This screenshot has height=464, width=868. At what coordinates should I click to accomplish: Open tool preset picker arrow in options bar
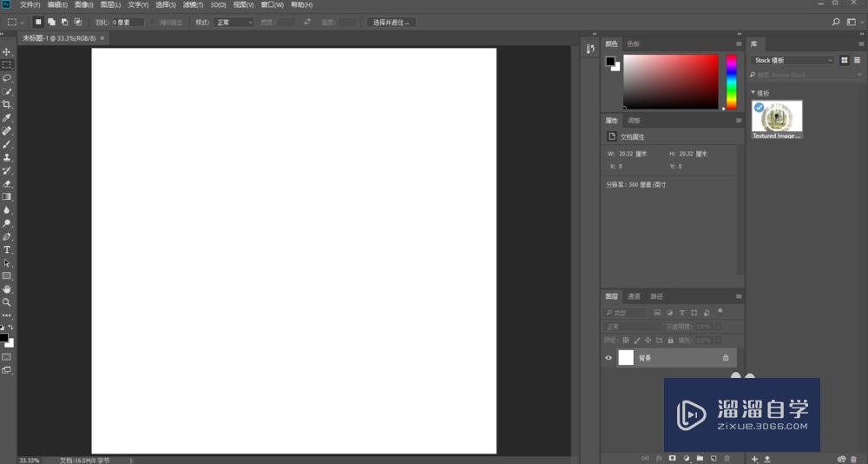23,23
